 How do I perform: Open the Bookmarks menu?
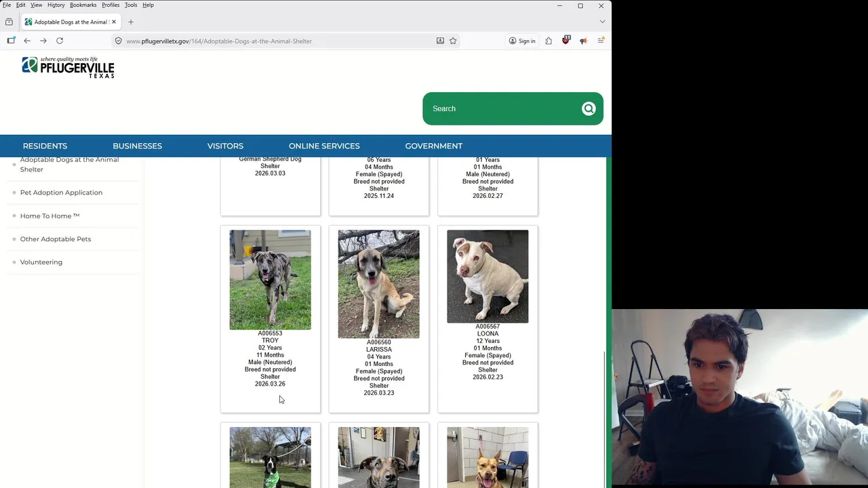pos(83,5)
